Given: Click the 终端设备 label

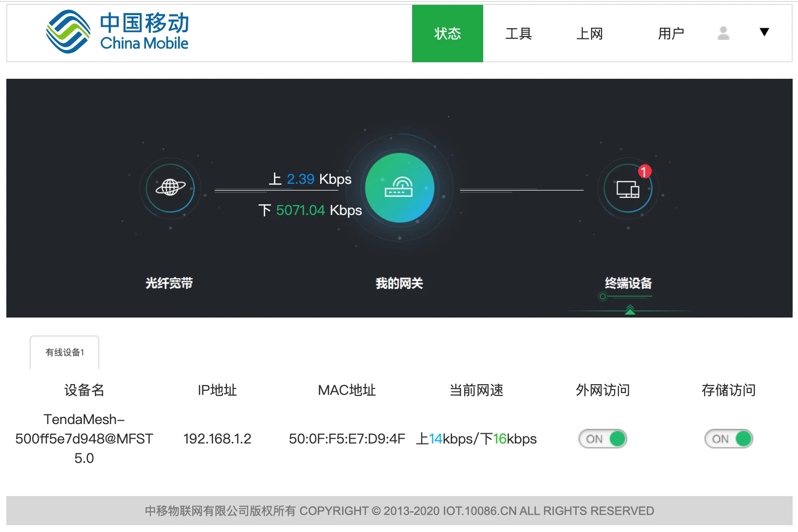Looking at the screenshot, I should (x=628, y=283).
